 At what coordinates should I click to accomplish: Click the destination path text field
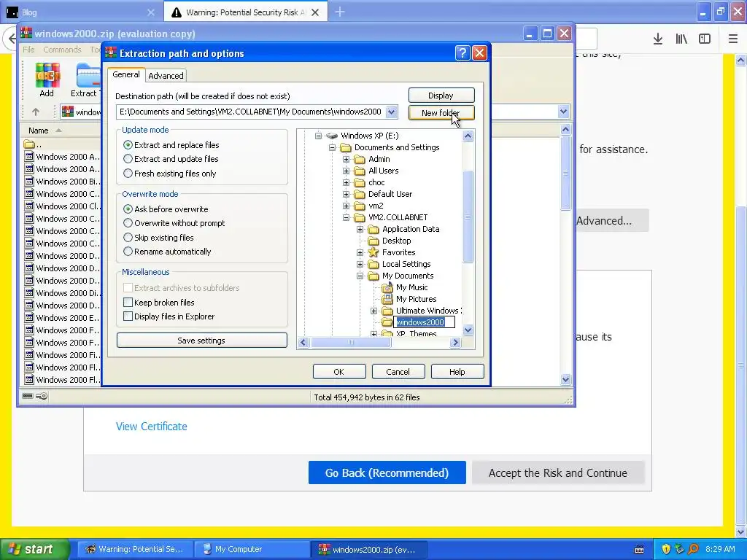[251, 112]
